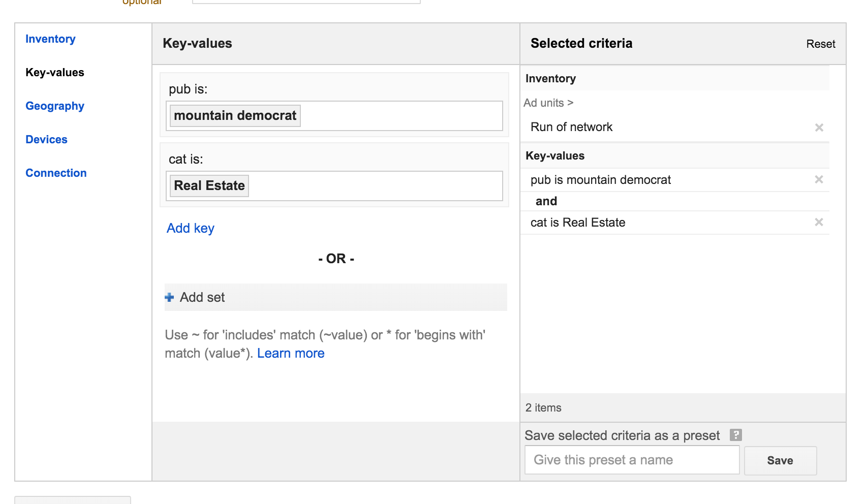Remove Run of network from selected criteria
The width and height of the screenshot is (865, 504).
click(819, 128)
